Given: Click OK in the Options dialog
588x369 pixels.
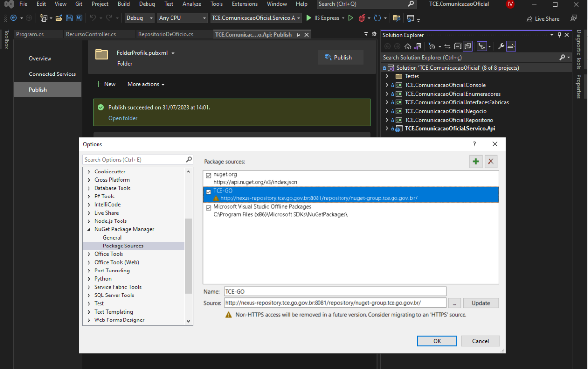Looking at the screenshot, I should [x=437, y=341].
